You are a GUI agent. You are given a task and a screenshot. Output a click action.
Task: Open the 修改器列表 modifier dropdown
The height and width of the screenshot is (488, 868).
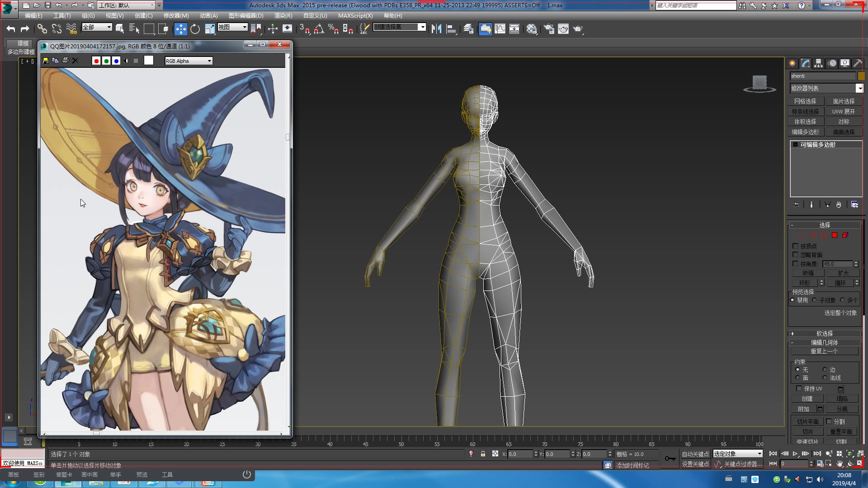tap(826, 88)
